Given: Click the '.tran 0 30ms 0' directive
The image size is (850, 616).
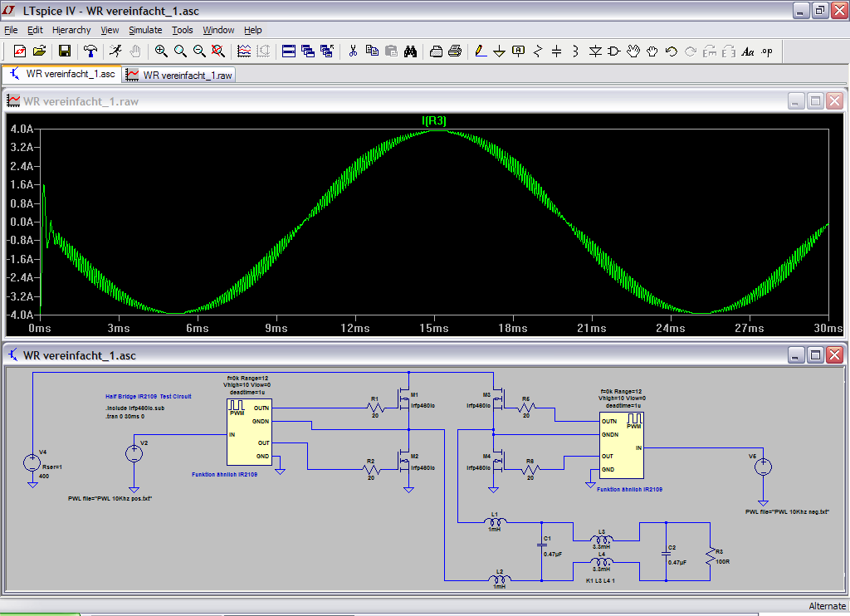Looking at the screenshot, I should (125, 417).
